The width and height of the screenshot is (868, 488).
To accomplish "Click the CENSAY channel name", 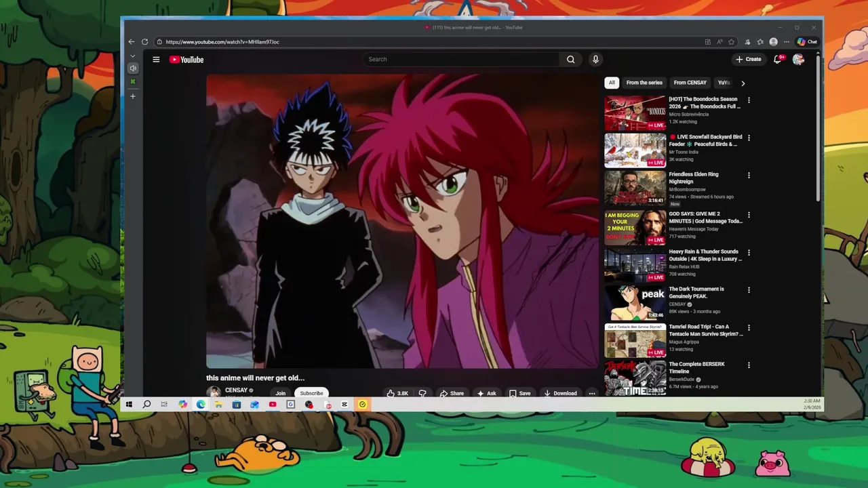I will coord(236,390).
